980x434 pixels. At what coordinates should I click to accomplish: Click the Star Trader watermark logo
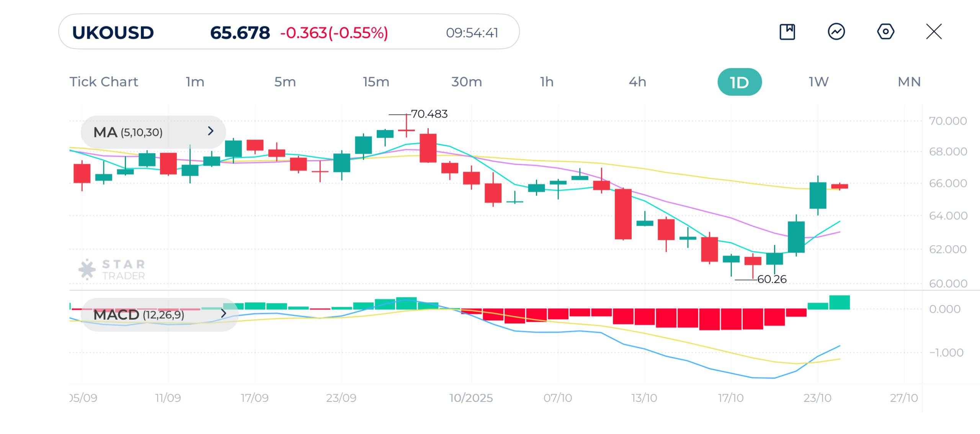point(112,269)
